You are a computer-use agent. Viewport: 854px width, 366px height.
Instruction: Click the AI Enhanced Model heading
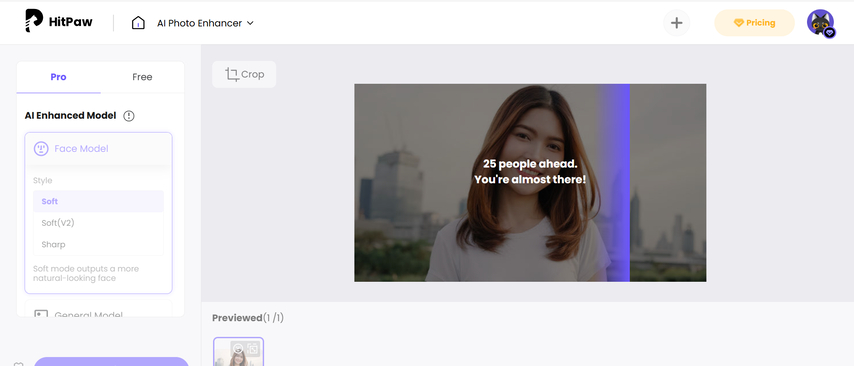tap(70, 115)
